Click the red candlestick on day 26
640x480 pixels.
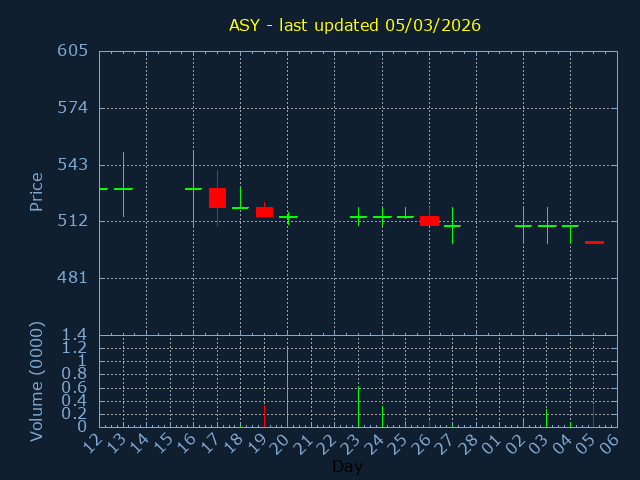[429, 220]
